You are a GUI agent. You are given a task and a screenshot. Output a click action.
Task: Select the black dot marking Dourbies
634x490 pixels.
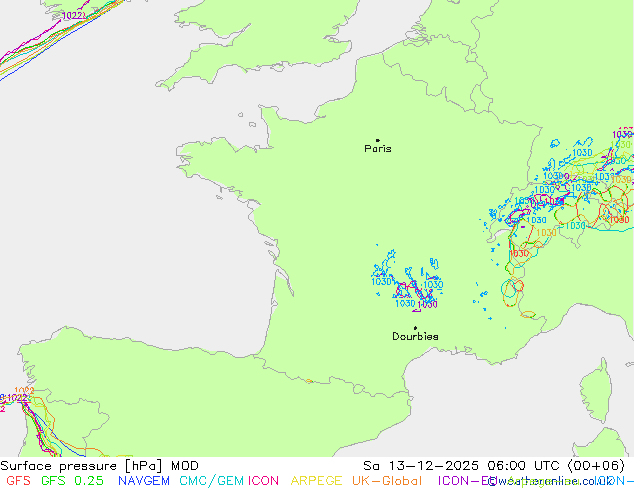tap(415, 328)
